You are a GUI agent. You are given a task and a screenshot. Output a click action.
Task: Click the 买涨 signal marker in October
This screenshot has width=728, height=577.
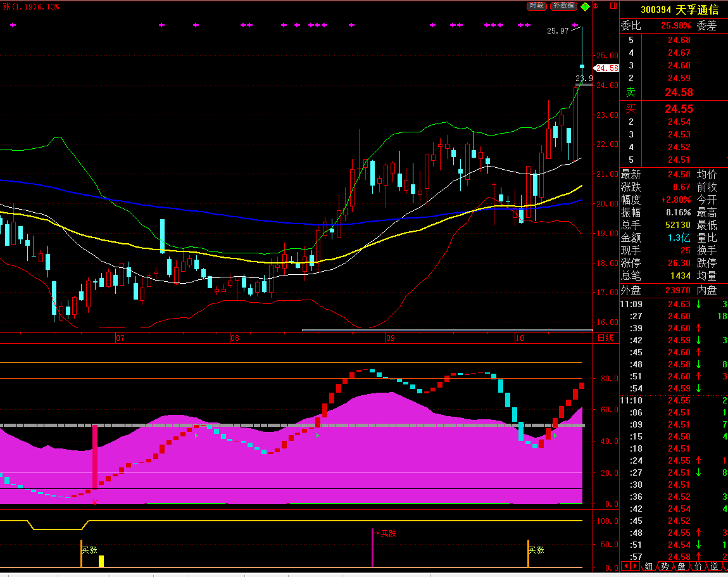(536, 550)
